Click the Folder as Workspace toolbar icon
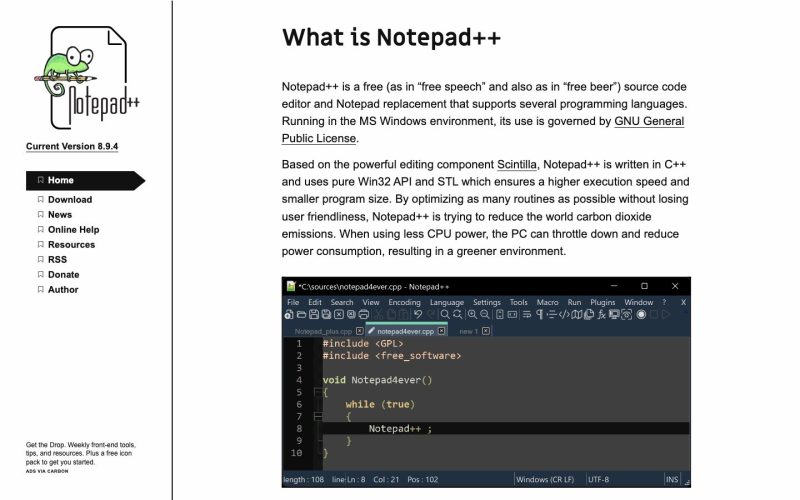The height and width of the screenshot is (500, 800). (614, 314)
